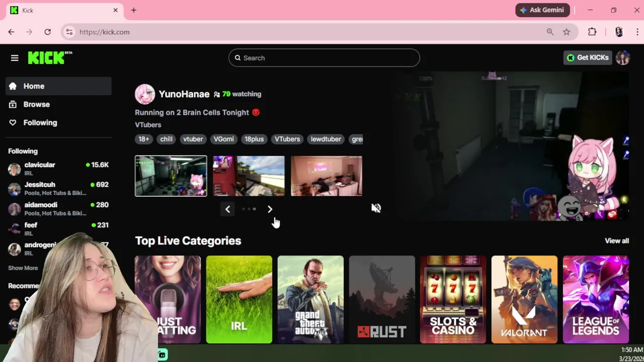Open the user profile avatar menu
644x362 pixels.
coord(623,57)
